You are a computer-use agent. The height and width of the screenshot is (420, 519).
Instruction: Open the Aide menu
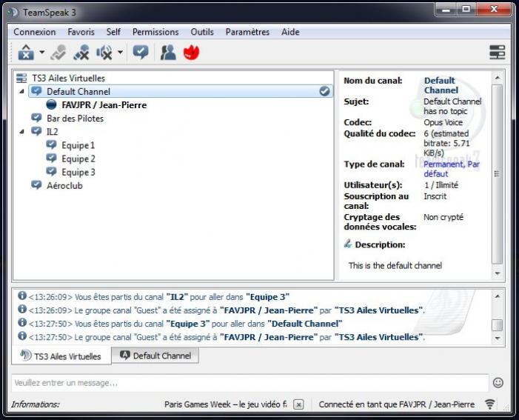coord(290,32)
